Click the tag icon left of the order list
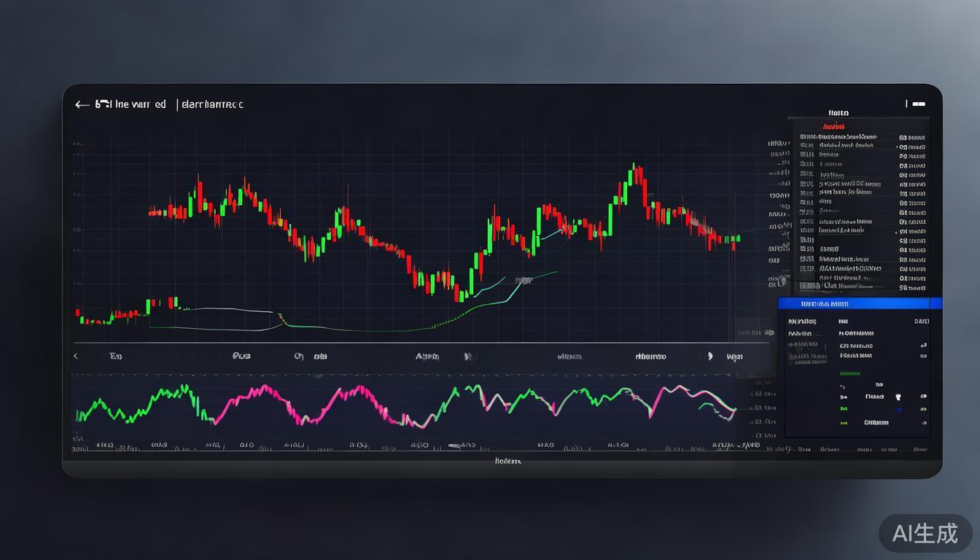980x560 pixels. click(782, 281)
